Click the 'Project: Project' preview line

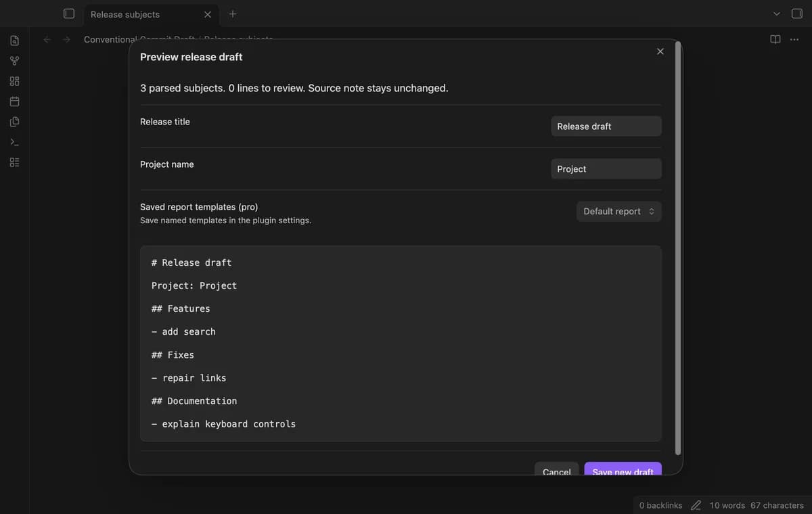point(194,285)
